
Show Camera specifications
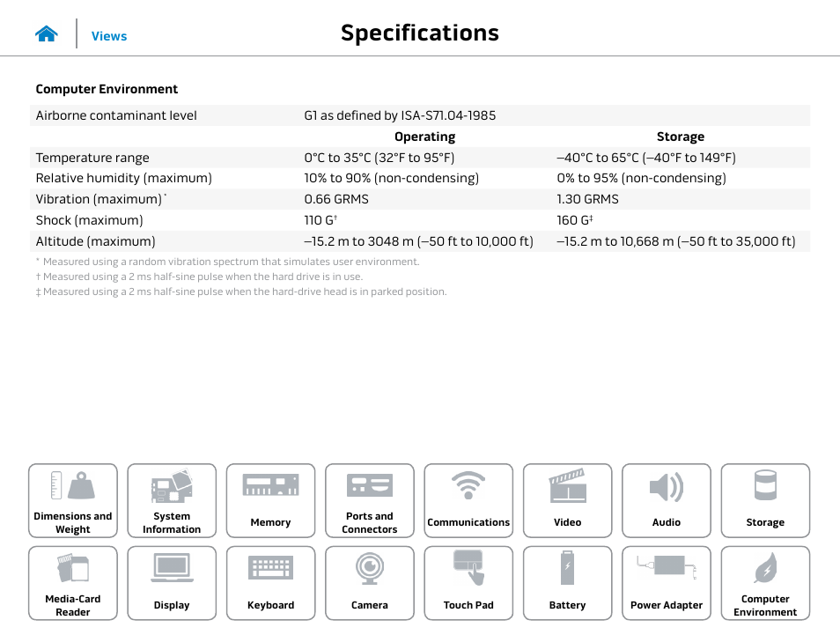(370, 583)
